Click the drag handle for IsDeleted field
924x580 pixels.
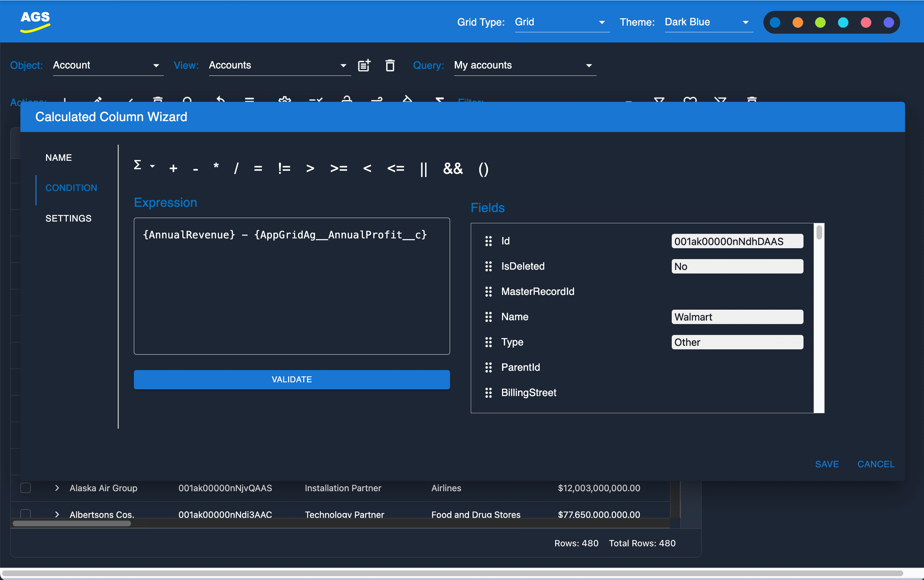pos(488,266)
